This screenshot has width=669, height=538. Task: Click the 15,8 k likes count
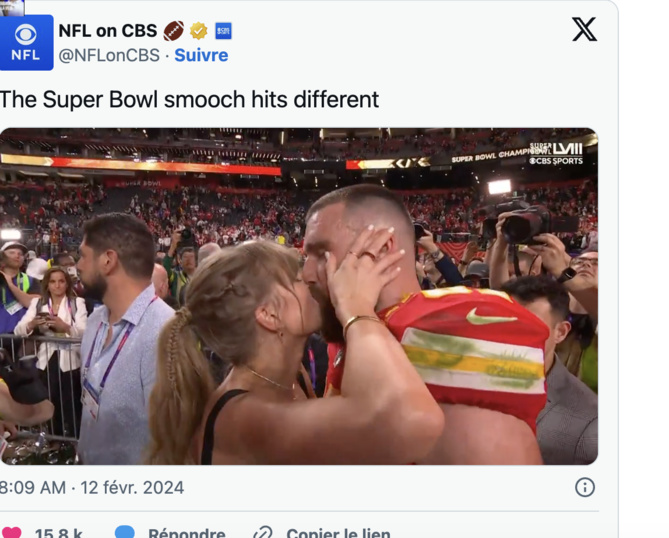pos(58,533)
